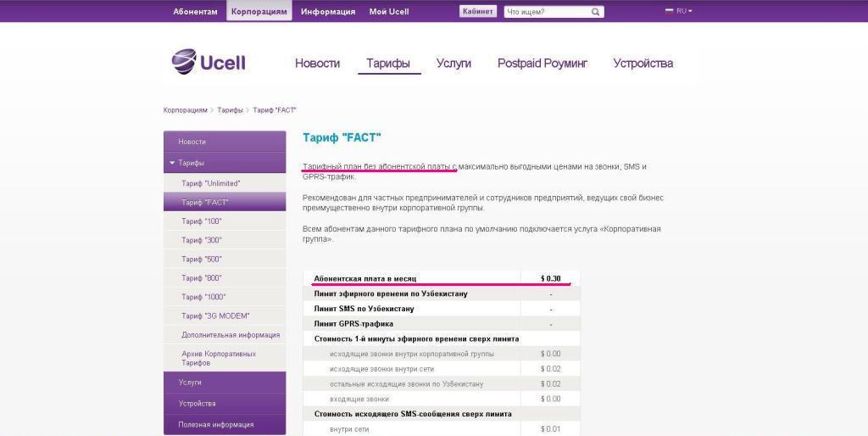Open Дополнительная информация in sidebar
This screenshot has height=436, width=868.
coord(225,334)
